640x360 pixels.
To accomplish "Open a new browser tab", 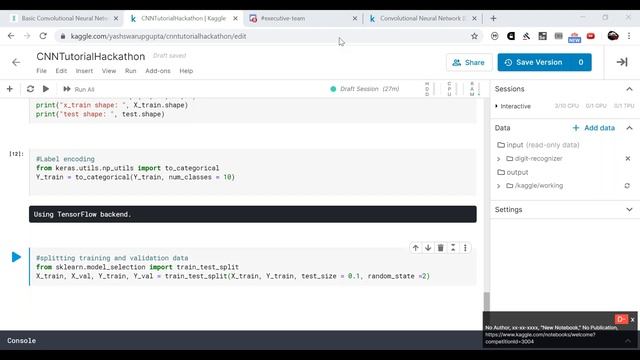I will pos(493,18).
